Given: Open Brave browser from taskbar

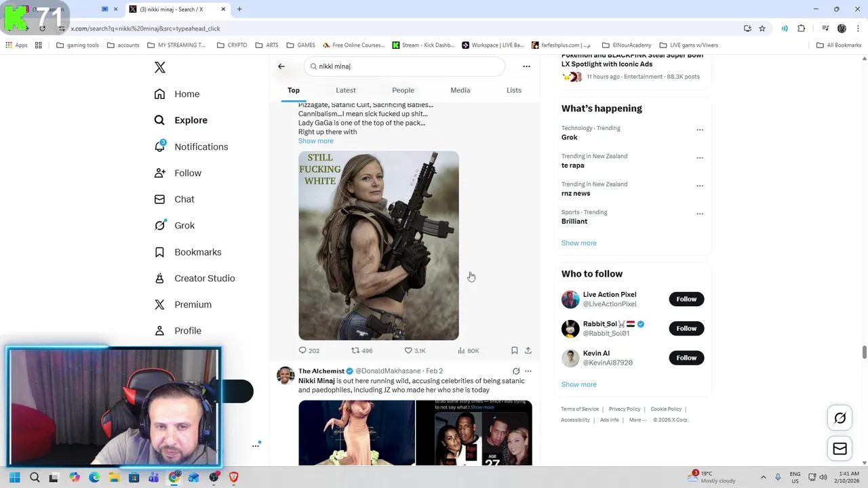Looking at the screenshot, I should point(233,477).
